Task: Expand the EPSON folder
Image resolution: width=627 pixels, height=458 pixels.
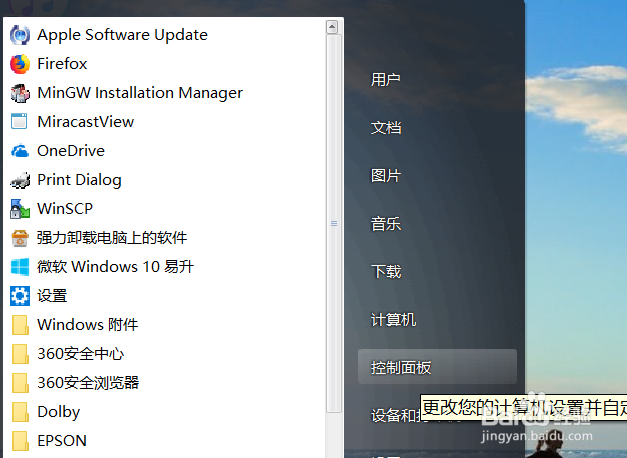Action: point(62,441)
